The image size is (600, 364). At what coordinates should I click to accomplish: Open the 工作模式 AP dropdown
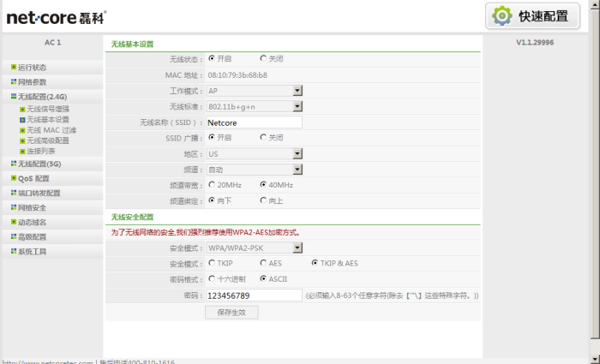coord(255,91)
